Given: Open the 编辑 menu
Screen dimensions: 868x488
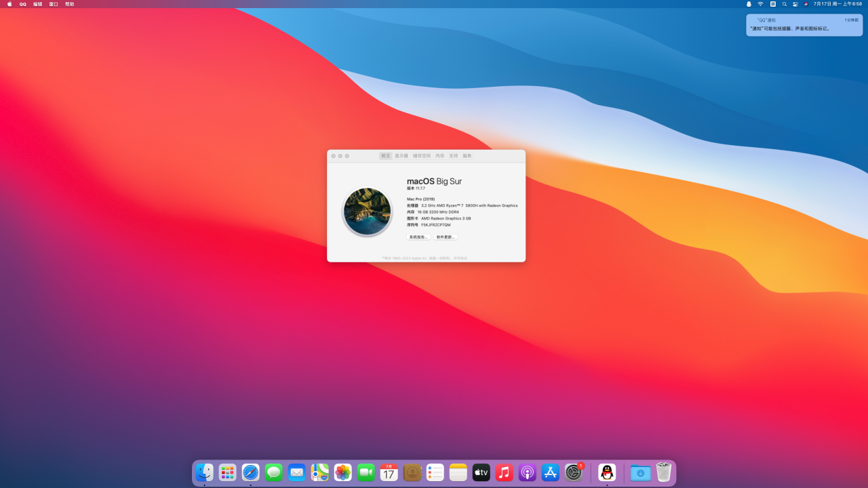Looking at the screenshot, I should coord(38,4).
